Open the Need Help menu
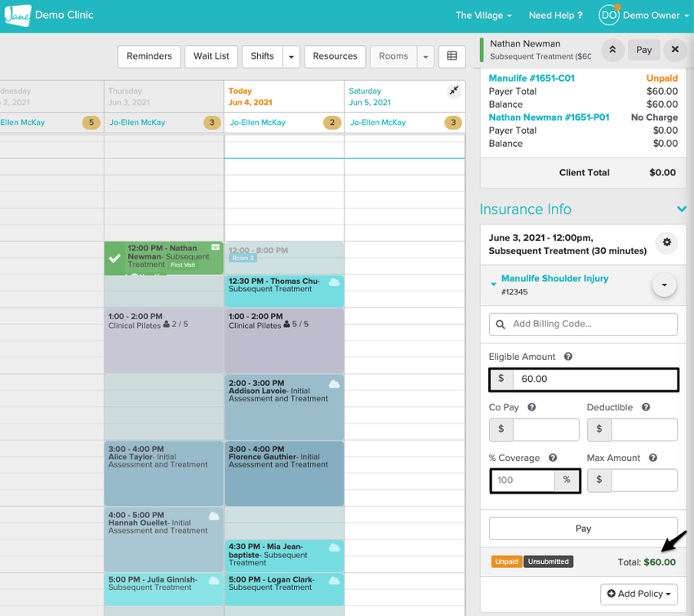This screenshot has width=694, height=616. (555, 15)
